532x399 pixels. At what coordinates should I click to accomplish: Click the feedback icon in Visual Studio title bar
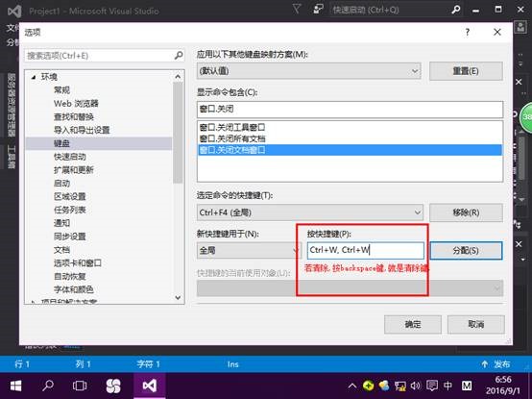pyautogui.click(x=318, y=10)
